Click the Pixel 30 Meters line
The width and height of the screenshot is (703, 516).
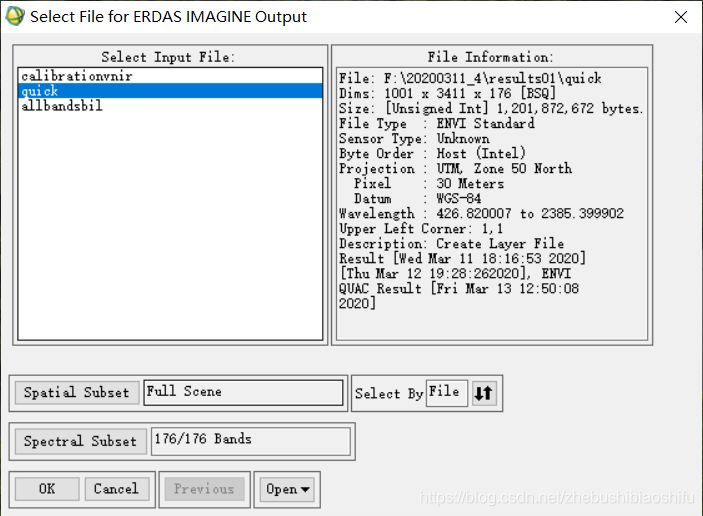pos(429,184)
